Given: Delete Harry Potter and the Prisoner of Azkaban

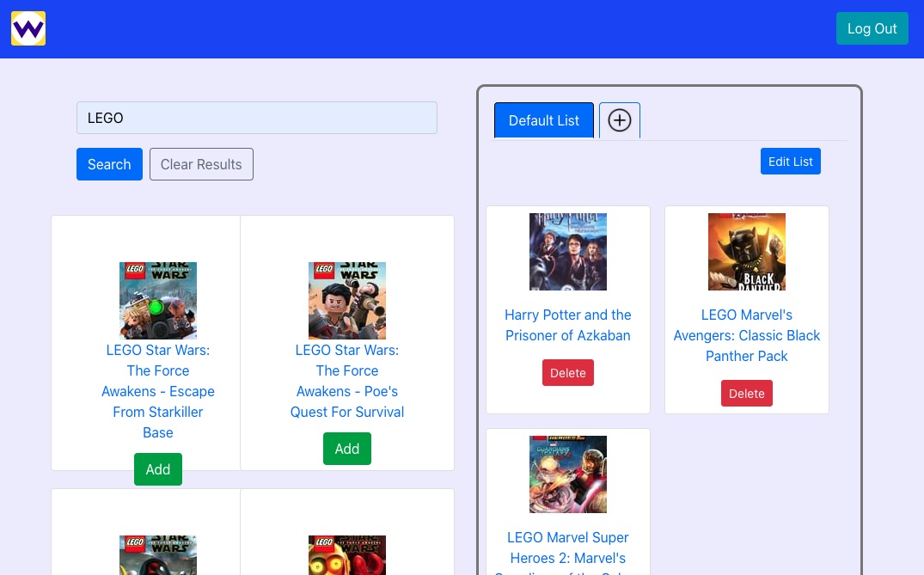Looking at the screenshot, I should [567, 372].
